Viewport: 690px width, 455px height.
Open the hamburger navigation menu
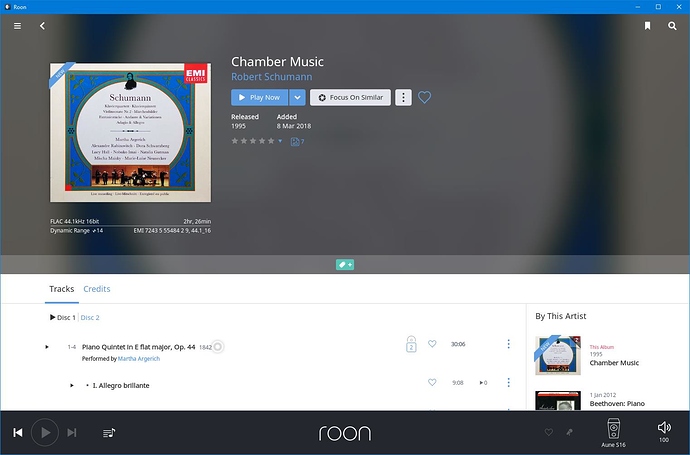click(x=17, y=26)
